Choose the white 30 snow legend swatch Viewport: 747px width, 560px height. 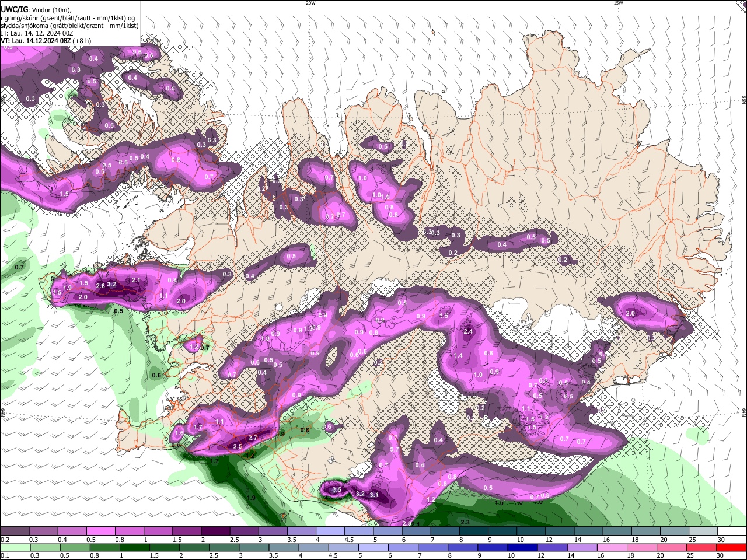(x=732, y=531)
